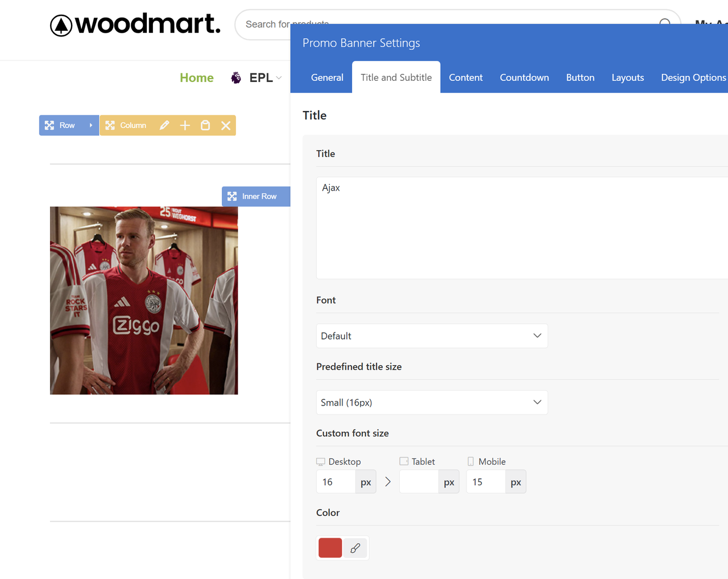Switch to the Layouts tab
The height and width of the screenshot is (579, 728).
(628, 77)
